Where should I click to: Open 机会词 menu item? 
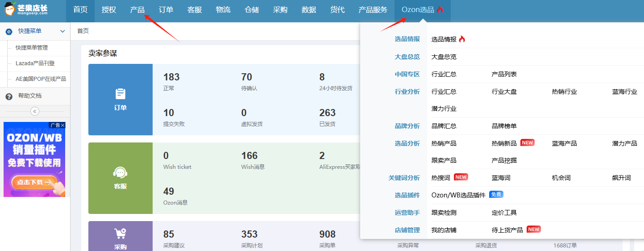pyautogui.click(x=561, y=178)
